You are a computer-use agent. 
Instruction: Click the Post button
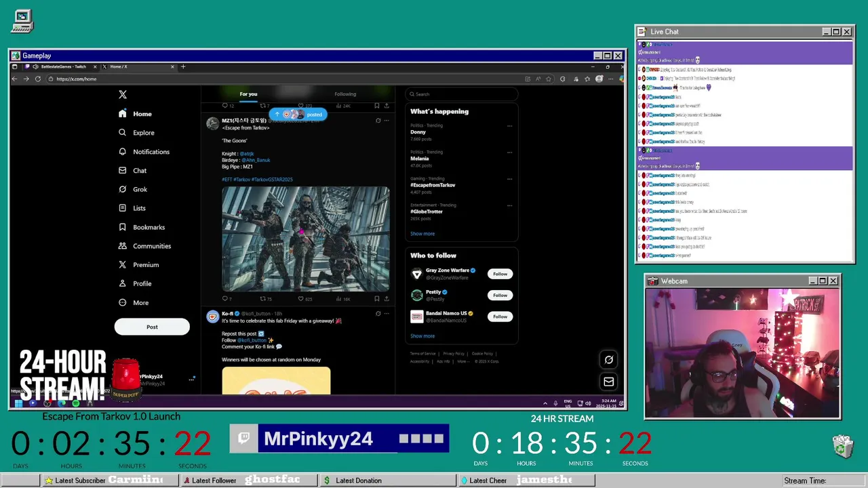point(152,327)
